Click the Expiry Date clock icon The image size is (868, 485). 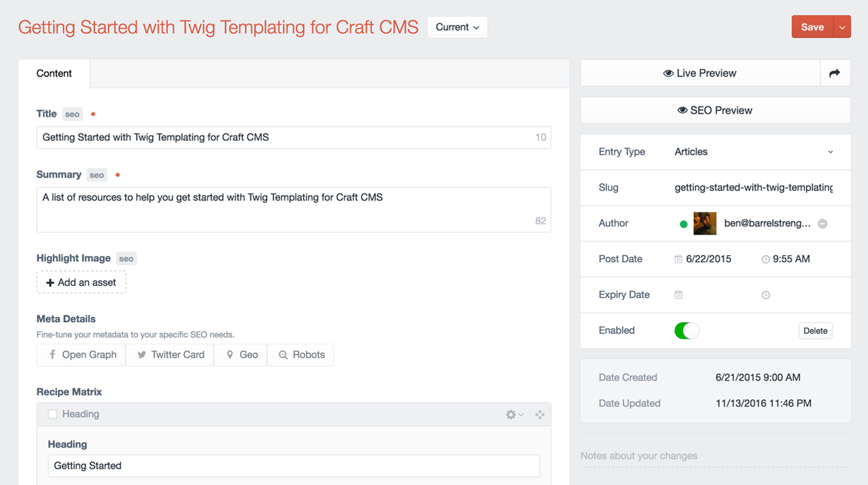766,295
